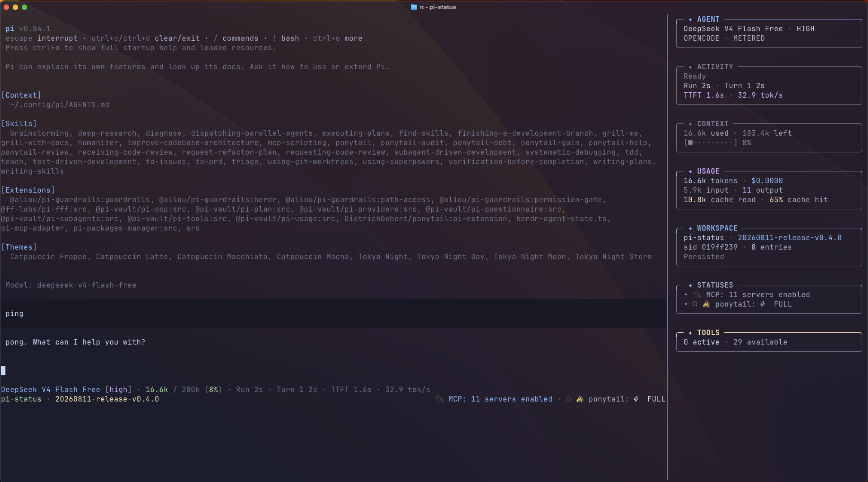This screenshot has width=868, height=482.
Task: Click the plug icon in the bottom status line
Action: [439, 399]
